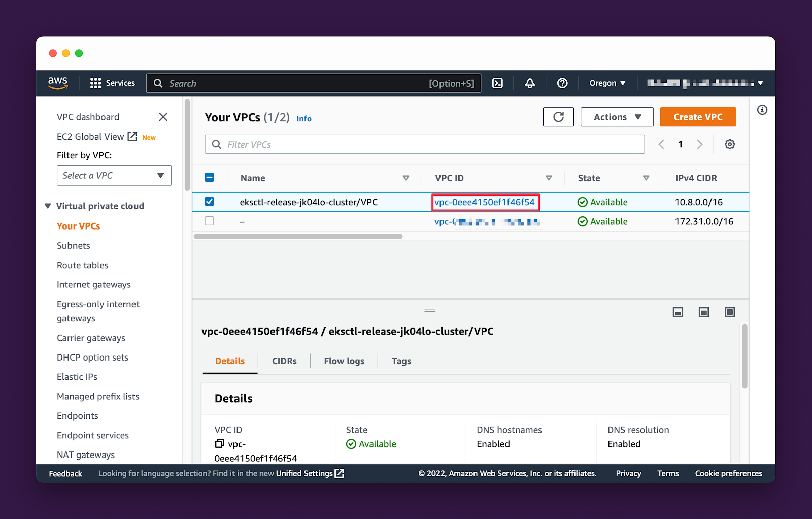
Task: Collapse the Virtual private cloud section
Action: [x=48, y=206]
